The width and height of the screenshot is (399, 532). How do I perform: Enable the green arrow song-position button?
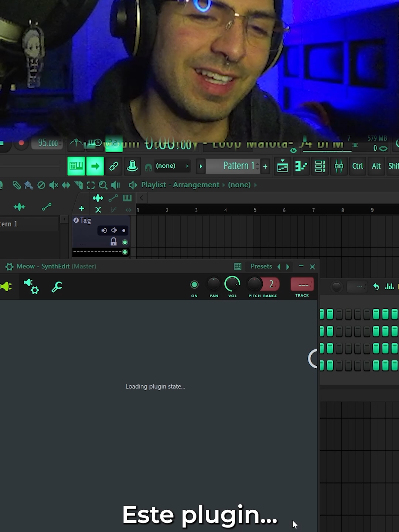pos(95,166)
